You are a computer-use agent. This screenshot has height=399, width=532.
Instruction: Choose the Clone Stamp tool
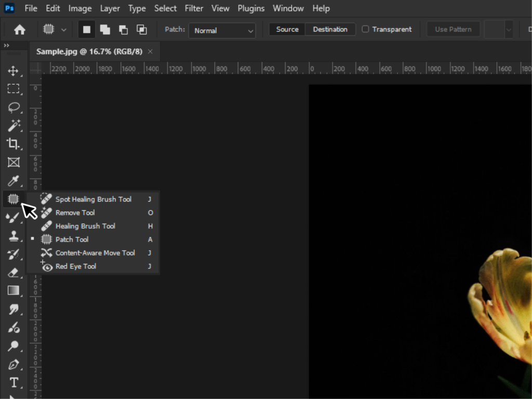click(x=14, y=235)
